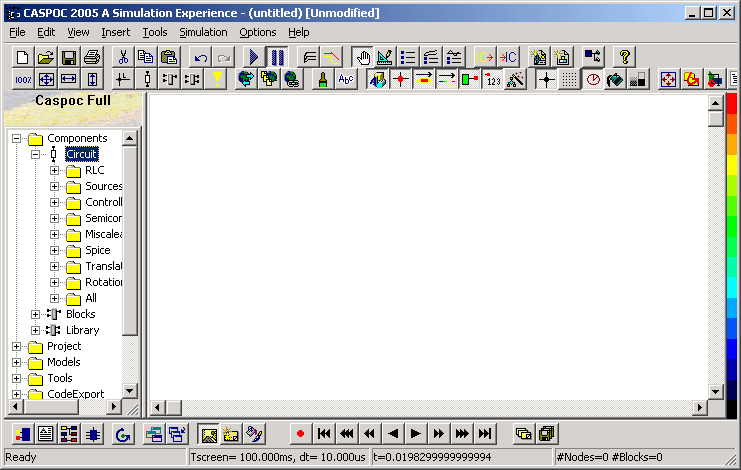The width and height of the screenshot is (741, 470).
Task: Select the All folder in tree
Action: [91, 299]
